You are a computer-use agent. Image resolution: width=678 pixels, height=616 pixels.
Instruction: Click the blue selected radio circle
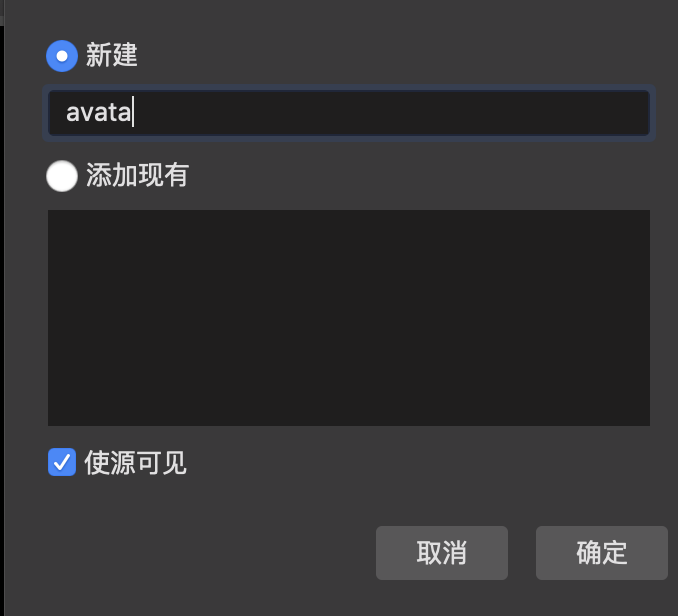(62, 56)
